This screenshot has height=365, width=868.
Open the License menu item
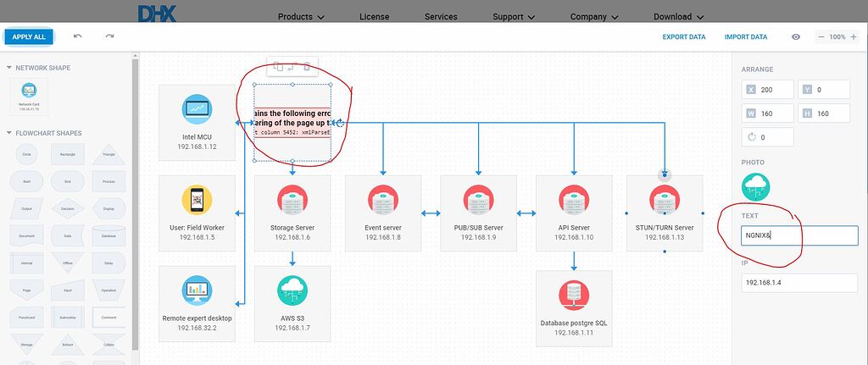(375, 16)
